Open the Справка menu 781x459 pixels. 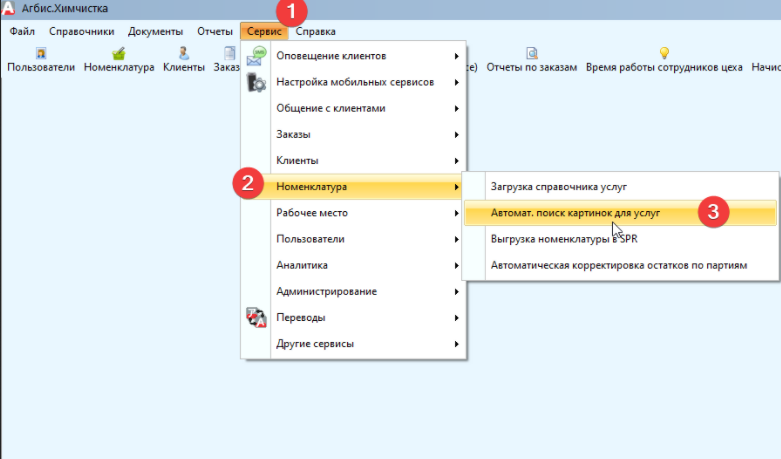click(x=316, y=31)
